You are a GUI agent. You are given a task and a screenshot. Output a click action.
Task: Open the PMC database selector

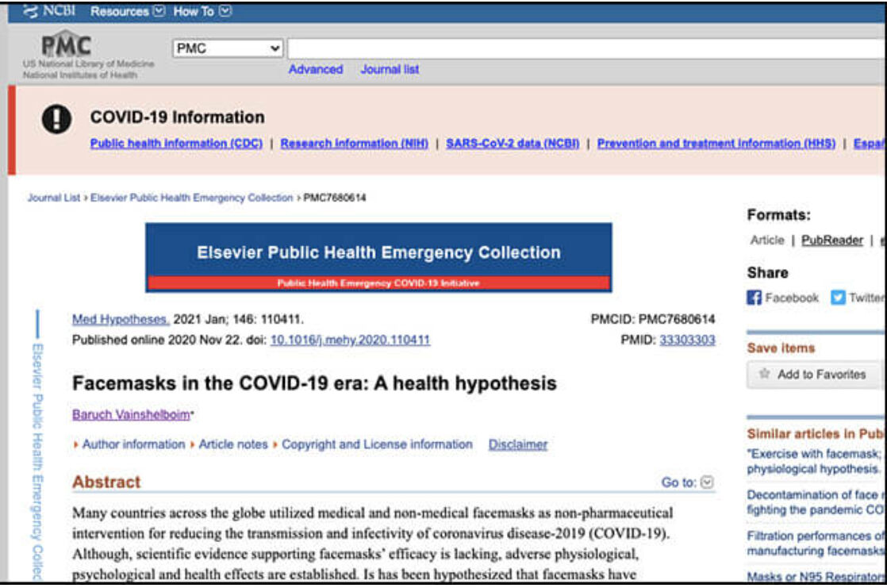pos(228,48)
